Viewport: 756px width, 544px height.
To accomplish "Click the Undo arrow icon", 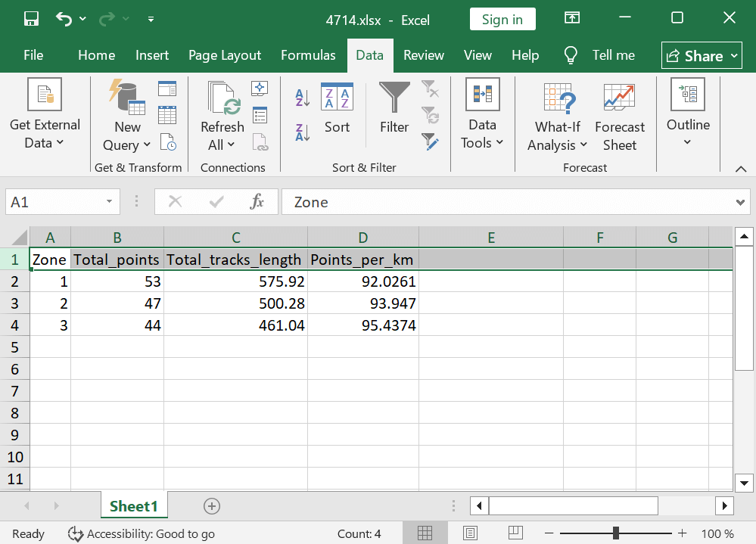I will [64, 19].
